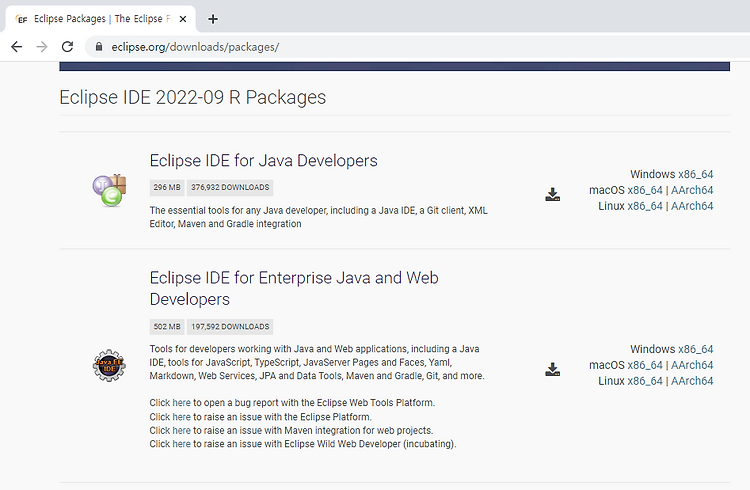750x490 pixels.
Task: Open a new tab with plus button
Action: point(213,19)
